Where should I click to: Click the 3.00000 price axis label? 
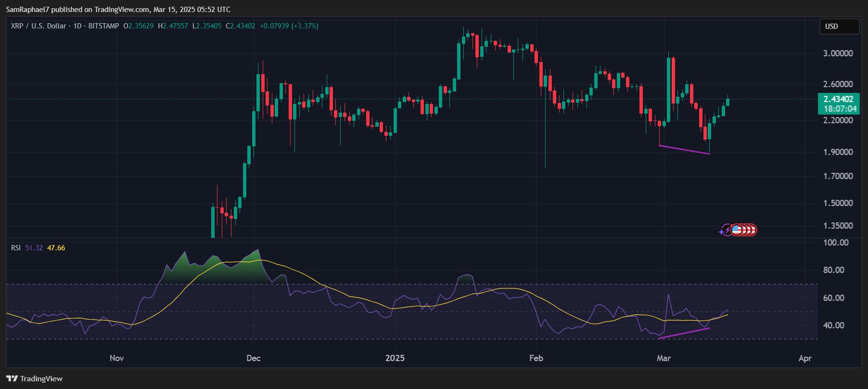coord(838,53)
